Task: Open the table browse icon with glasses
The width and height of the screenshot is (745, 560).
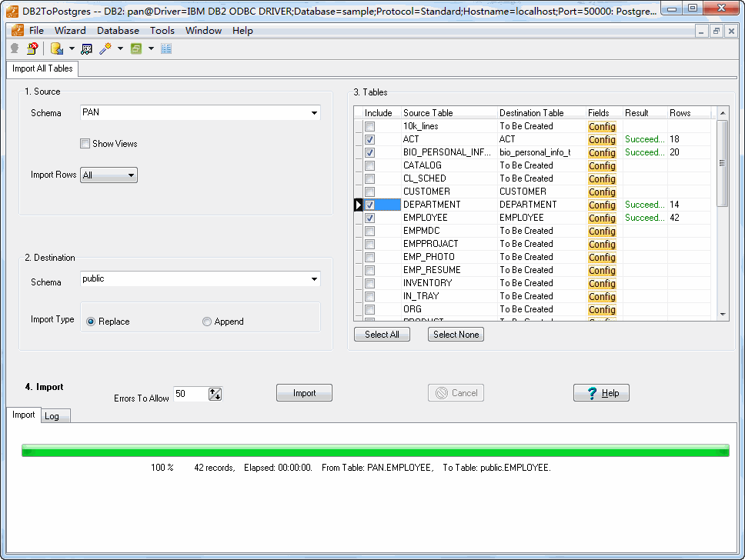Action: click(86, 48)
